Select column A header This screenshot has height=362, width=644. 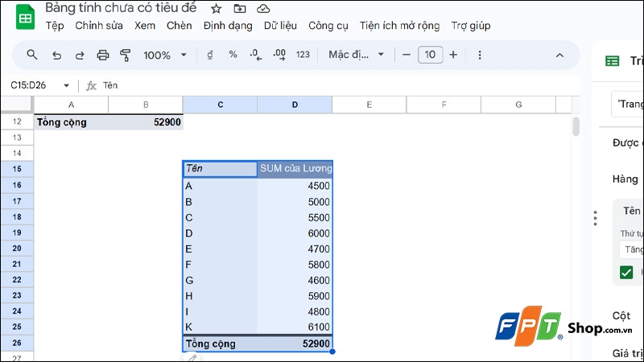(x=71, y=105)
